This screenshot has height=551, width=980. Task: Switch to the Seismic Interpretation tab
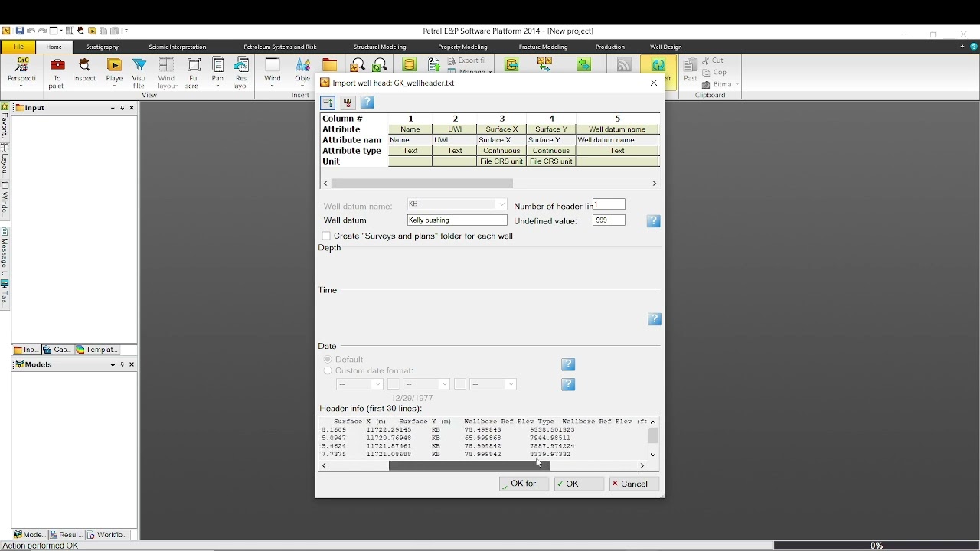(x=178, y=47)
